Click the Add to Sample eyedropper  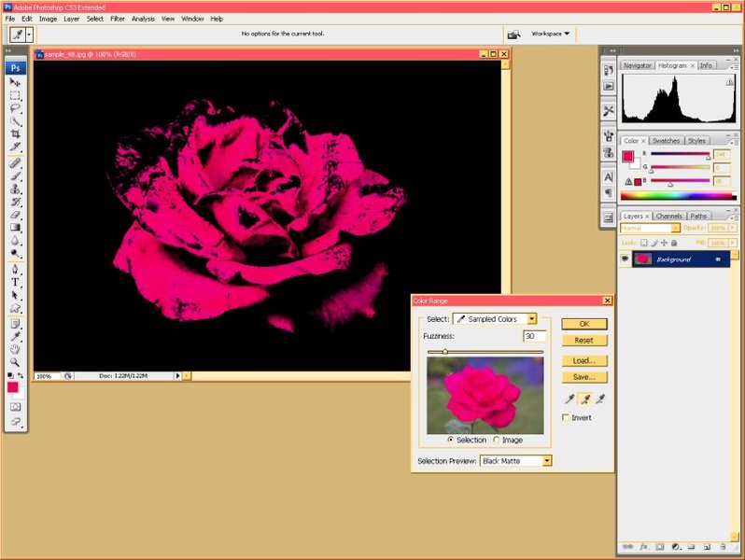point(584,399)
